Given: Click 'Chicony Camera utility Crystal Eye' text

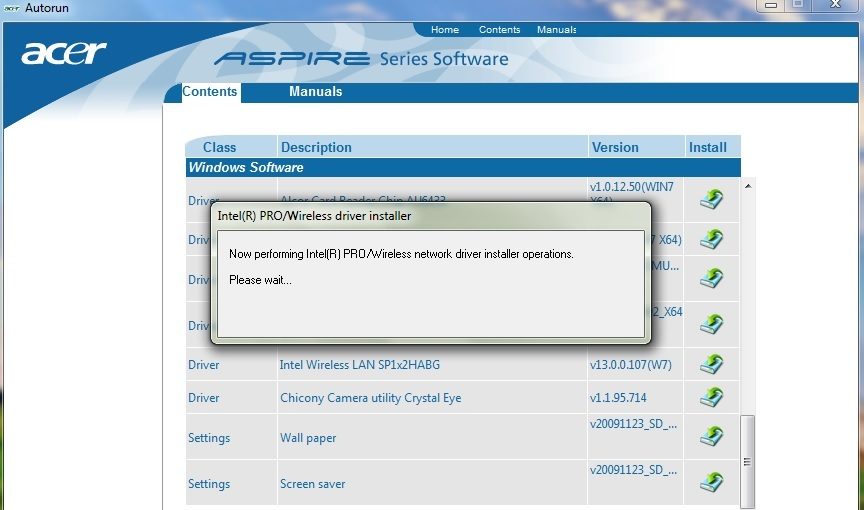Looking at the screenshot, I should (x=370, y=398).
